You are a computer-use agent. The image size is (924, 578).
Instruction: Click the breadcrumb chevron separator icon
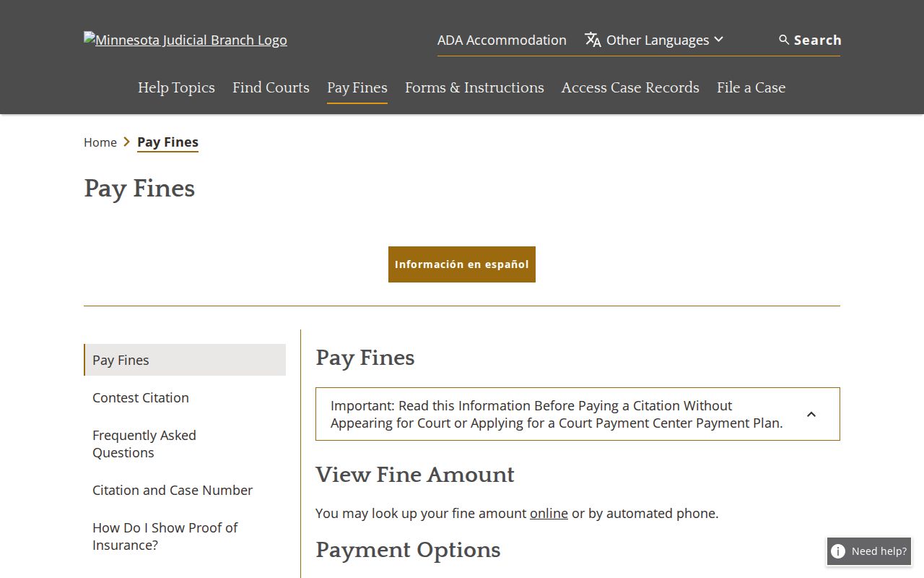pyautogui.click(x=127, y=142)
